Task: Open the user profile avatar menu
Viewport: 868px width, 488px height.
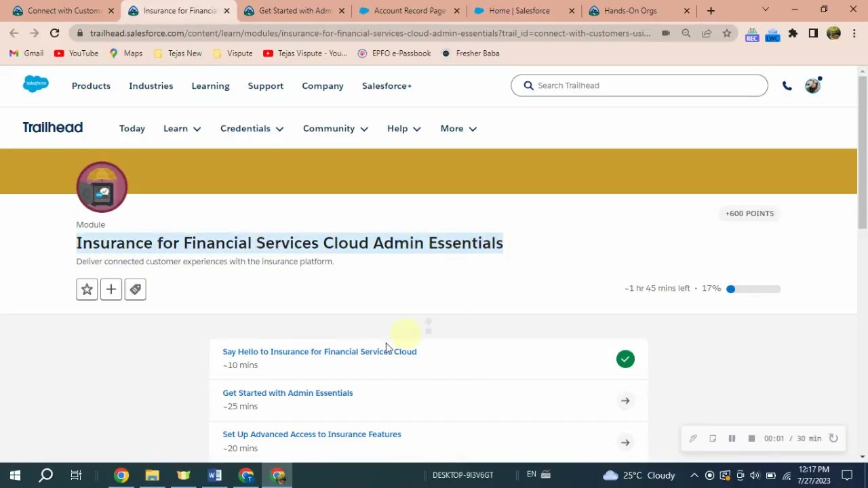Action: 812,85
